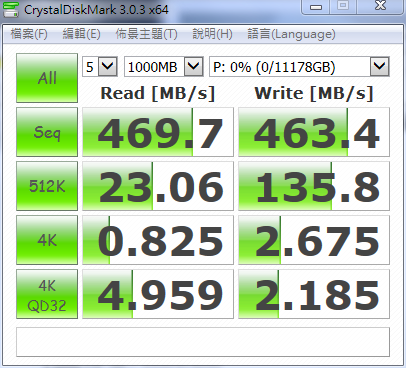Open the 編輯(E) menu

[82, 34]
